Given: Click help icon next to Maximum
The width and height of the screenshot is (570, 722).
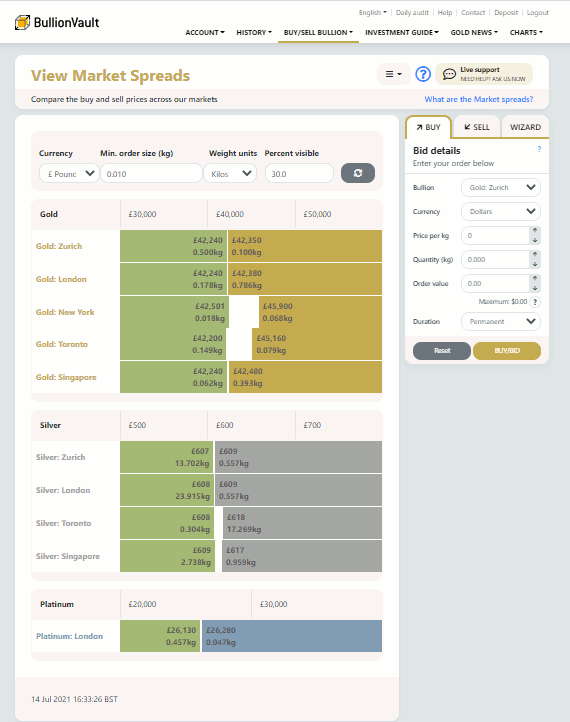Looking at the screenshot, I should point(535,302).
